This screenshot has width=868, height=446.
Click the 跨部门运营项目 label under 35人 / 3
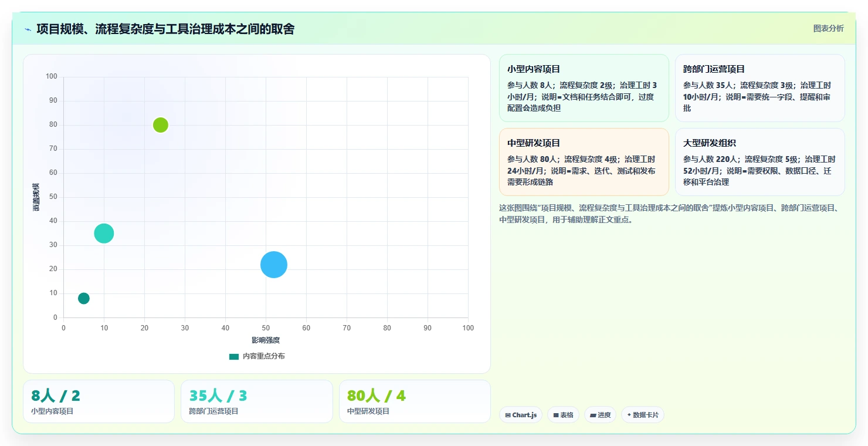click(213, 411)
